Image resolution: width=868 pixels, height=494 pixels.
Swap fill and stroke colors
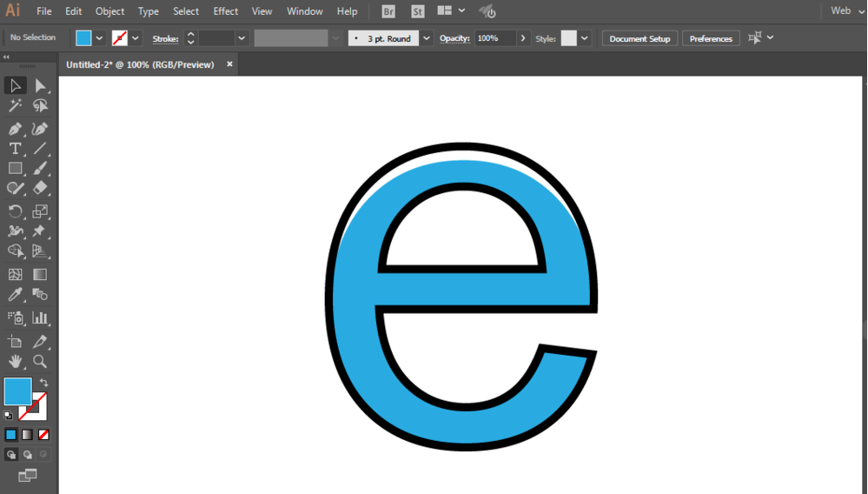pos(43,383)
